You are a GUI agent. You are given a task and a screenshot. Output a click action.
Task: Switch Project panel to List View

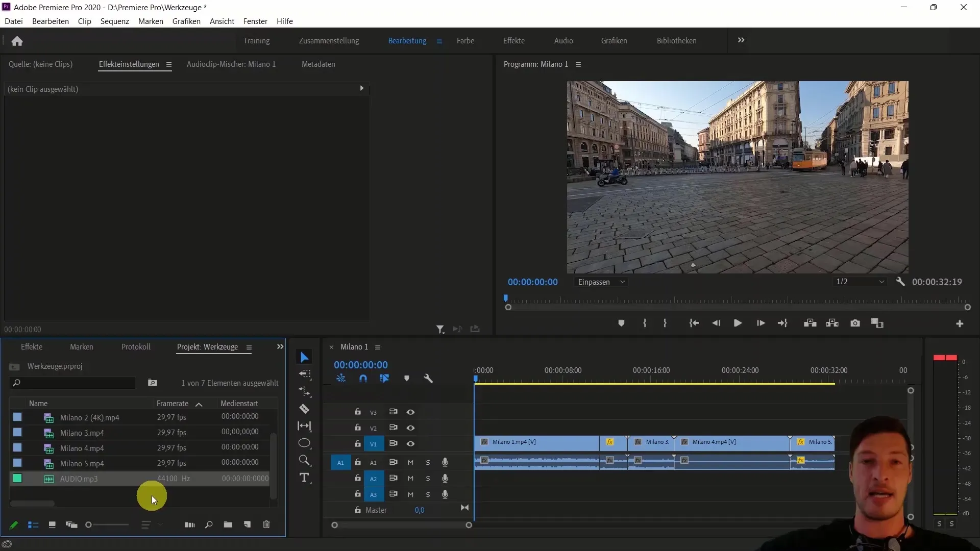[x=33, y=524]
